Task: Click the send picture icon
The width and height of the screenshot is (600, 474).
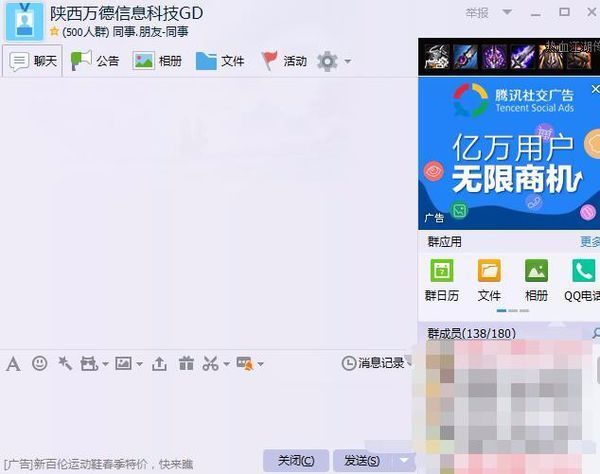Action: point(124,363)
